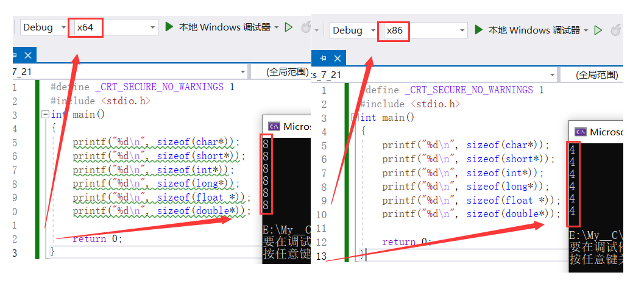Collapse the main() function in x64 editor
This screenshot has width=644, height=289.
pos(46,114)
